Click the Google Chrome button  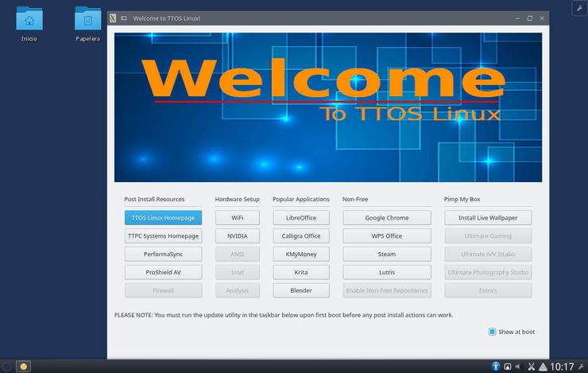coord(387,218)
